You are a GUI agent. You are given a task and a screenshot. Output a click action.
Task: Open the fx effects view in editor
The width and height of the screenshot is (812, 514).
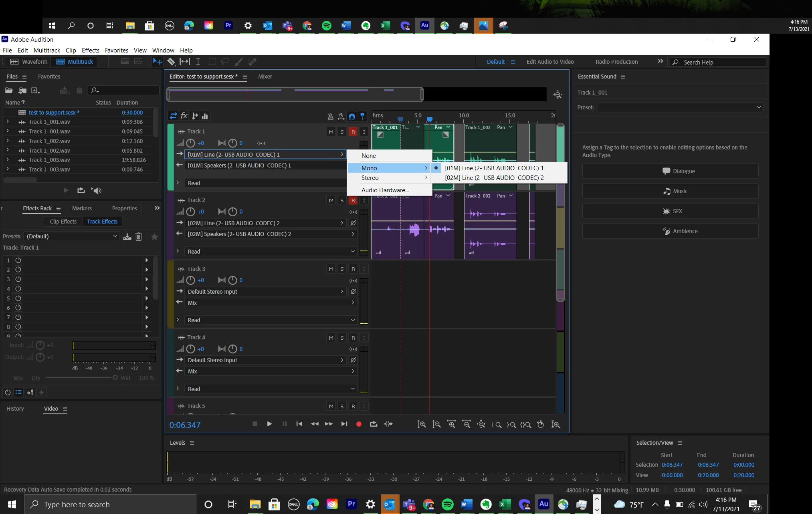[184, 116]
